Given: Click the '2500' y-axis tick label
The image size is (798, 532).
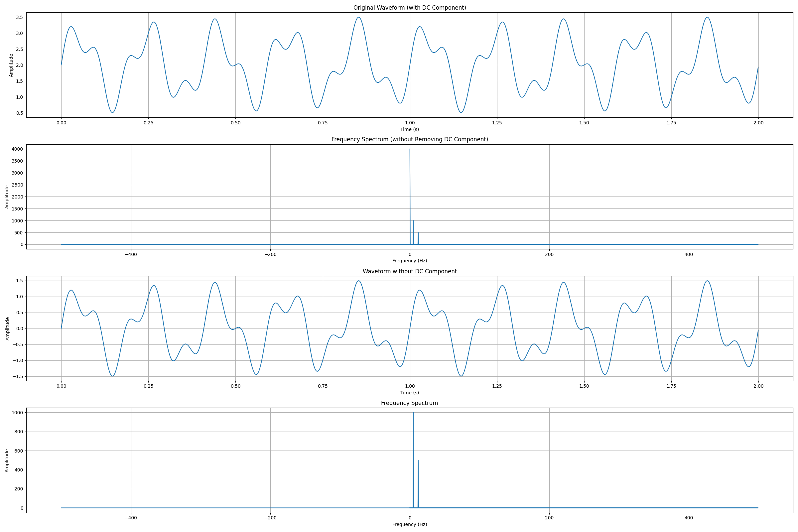Looking at the screenshot, I should click(17, 185).
